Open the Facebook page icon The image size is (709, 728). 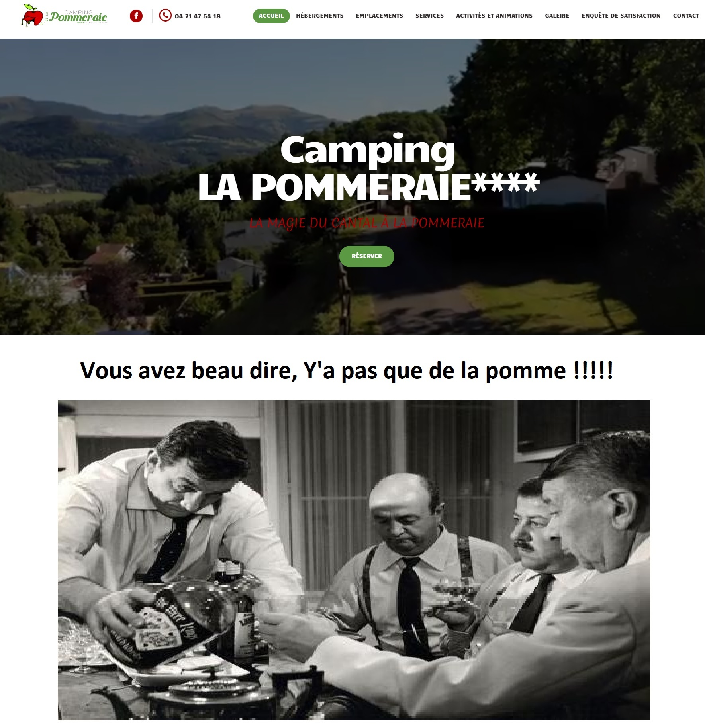point(136,16)
